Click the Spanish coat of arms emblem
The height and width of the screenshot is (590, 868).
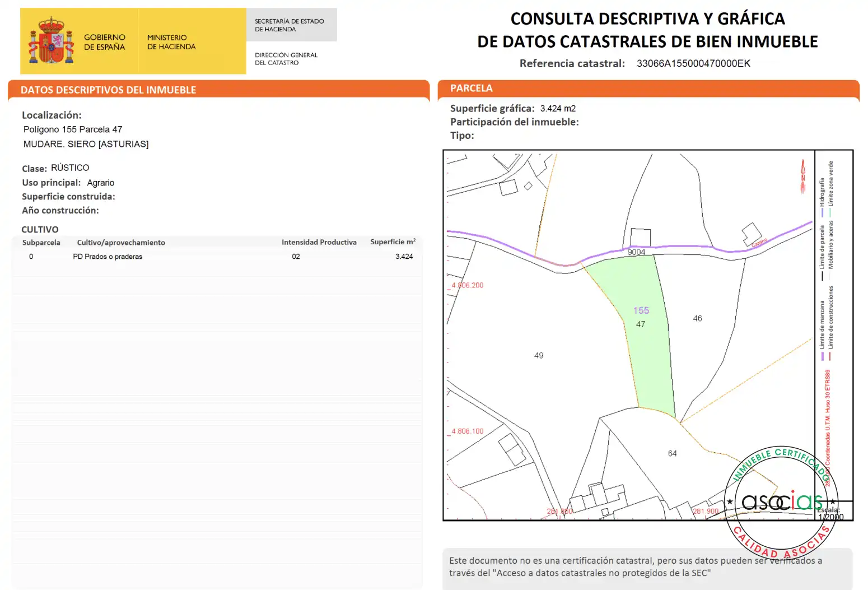(52, 40)
